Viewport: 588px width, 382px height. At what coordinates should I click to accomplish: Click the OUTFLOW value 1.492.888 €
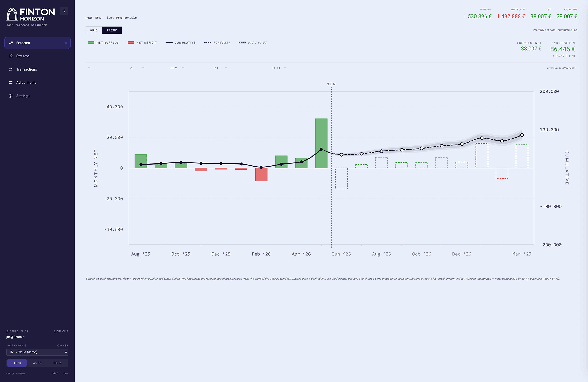coord(511,17)
